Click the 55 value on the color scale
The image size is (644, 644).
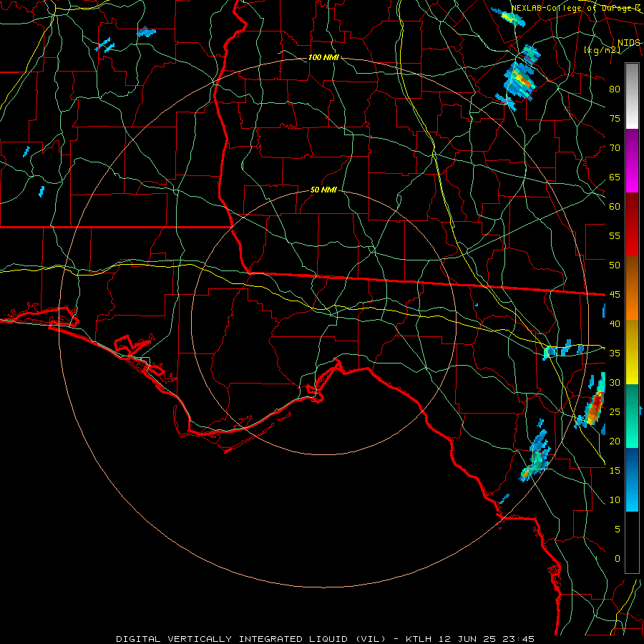click(615, 235)
